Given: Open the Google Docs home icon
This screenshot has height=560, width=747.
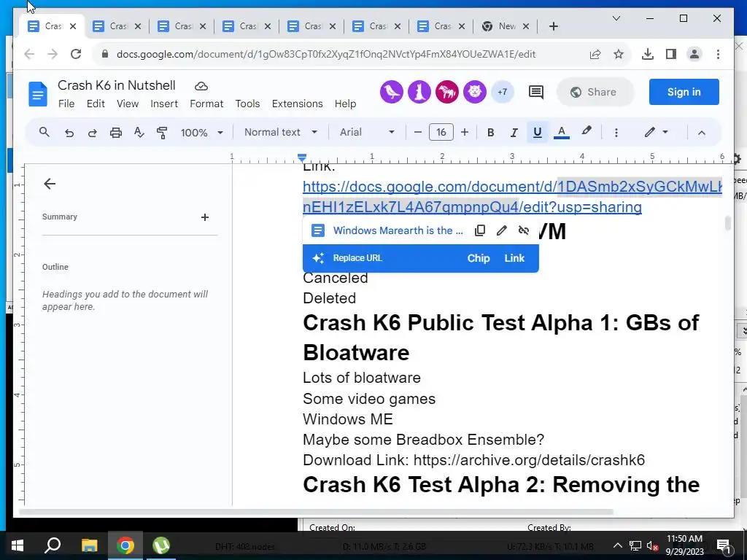Looking at the screenshot, I should coord(38,94).
